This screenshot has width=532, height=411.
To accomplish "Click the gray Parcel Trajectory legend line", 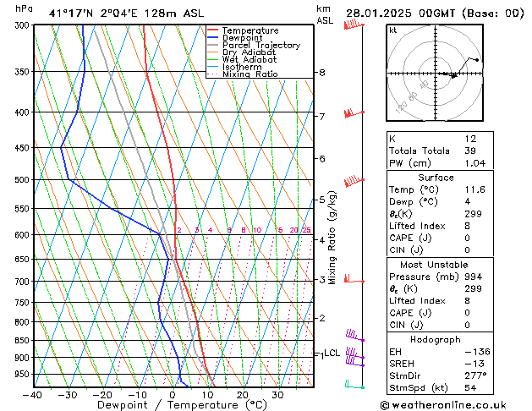I will [212, 45].
